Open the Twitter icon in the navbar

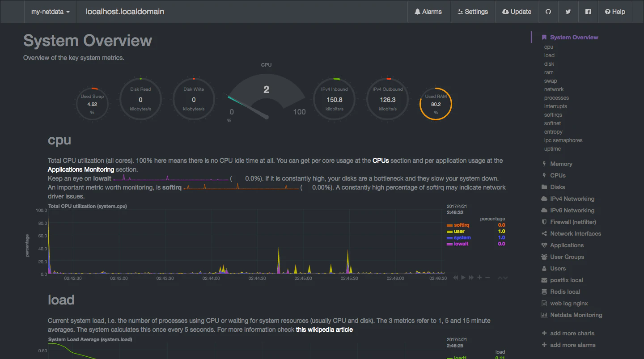568,12
